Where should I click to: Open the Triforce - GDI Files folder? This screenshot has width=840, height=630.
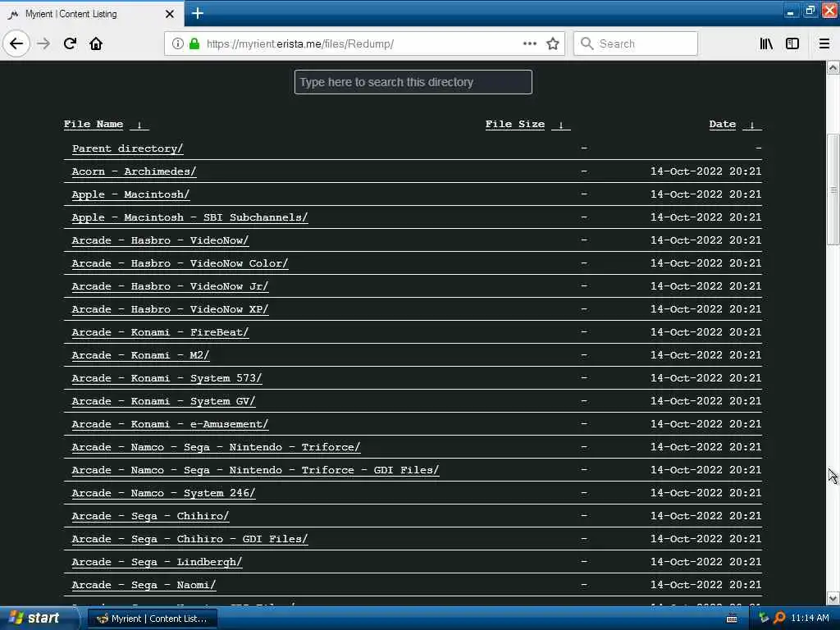(256, 470)
